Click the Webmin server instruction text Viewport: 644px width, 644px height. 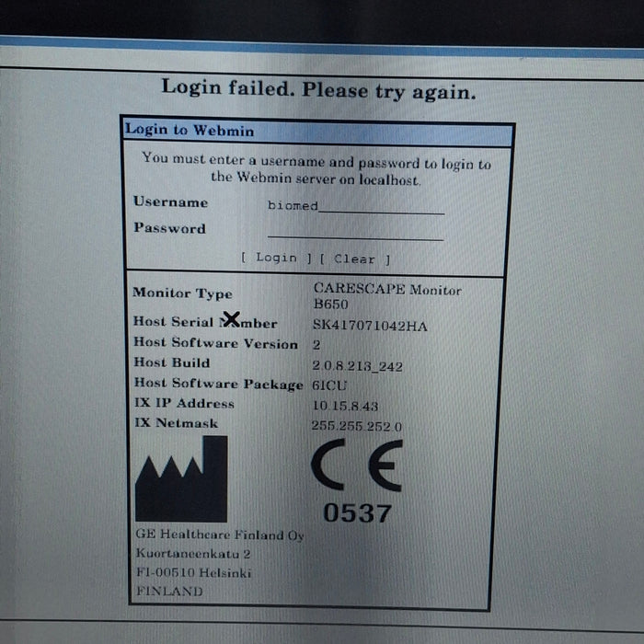tap(316, 170)
